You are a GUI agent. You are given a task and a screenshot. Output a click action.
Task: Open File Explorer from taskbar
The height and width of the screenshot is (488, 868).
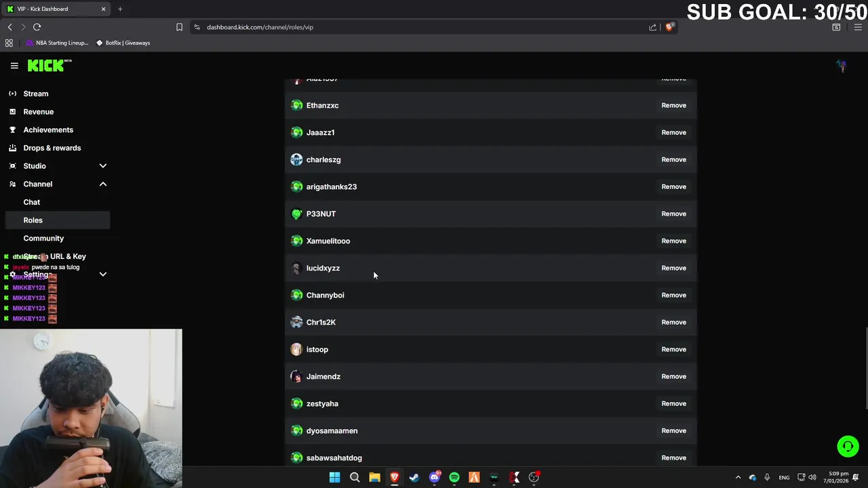click(374, 477)
